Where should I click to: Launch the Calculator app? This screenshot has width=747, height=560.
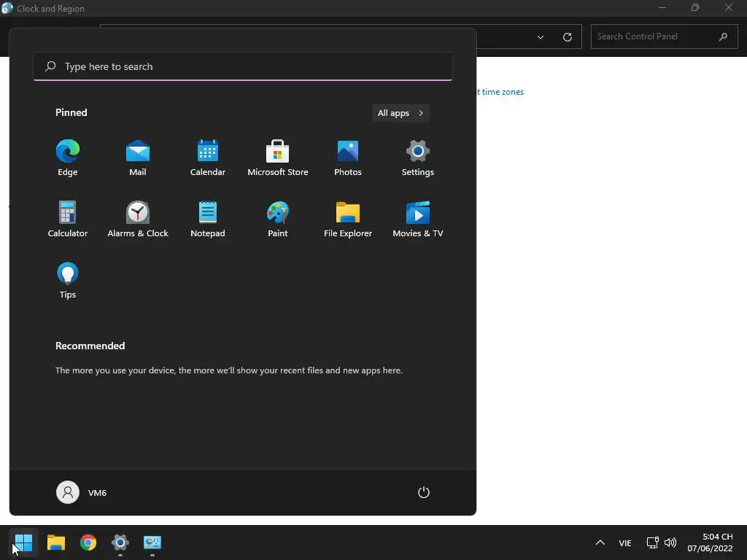click(68, 219)
